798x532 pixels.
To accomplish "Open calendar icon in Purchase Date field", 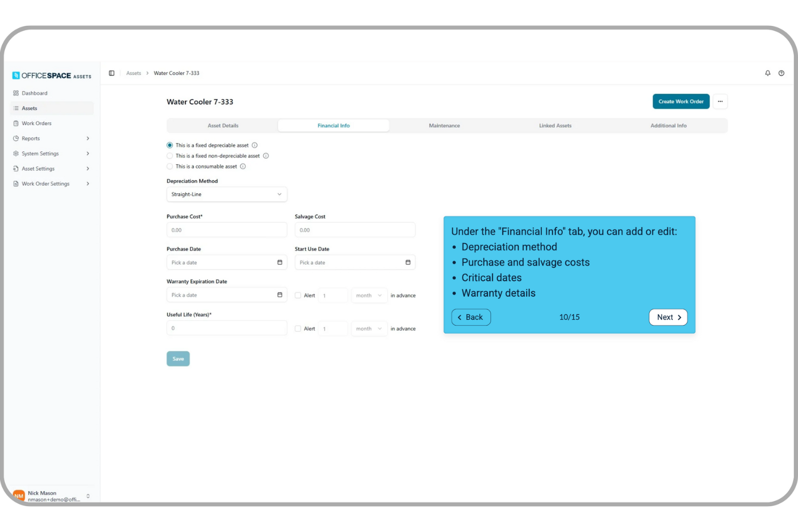I will pos(279,262).
